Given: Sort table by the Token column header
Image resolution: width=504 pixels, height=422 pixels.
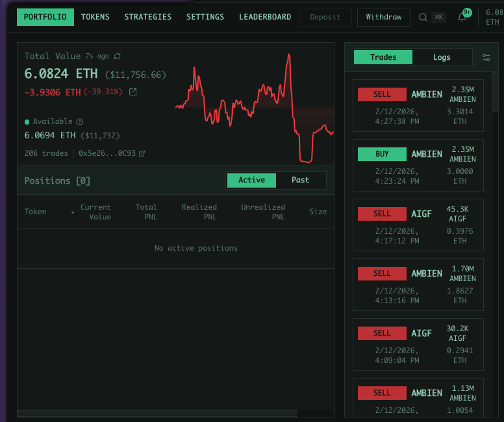Looking at the screenshot, I should pyautogui.click(x=35, y=212).
